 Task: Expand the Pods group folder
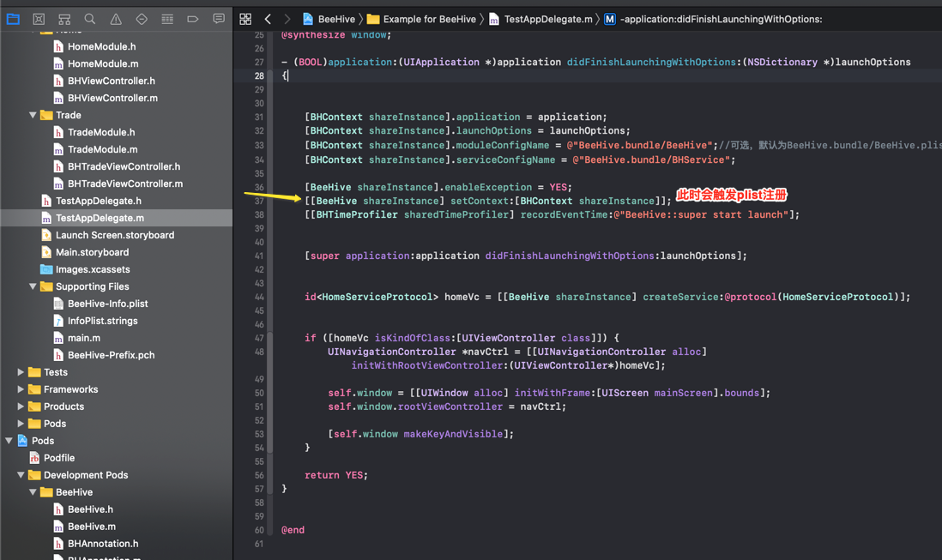coord(21,424)
